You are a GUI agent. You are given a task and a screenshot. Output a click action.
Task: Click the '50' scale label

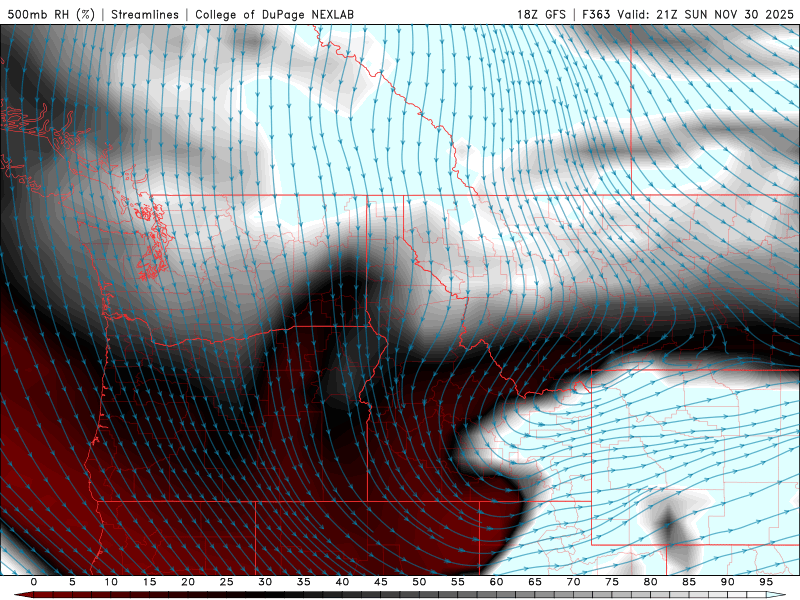tap(419, 582)
